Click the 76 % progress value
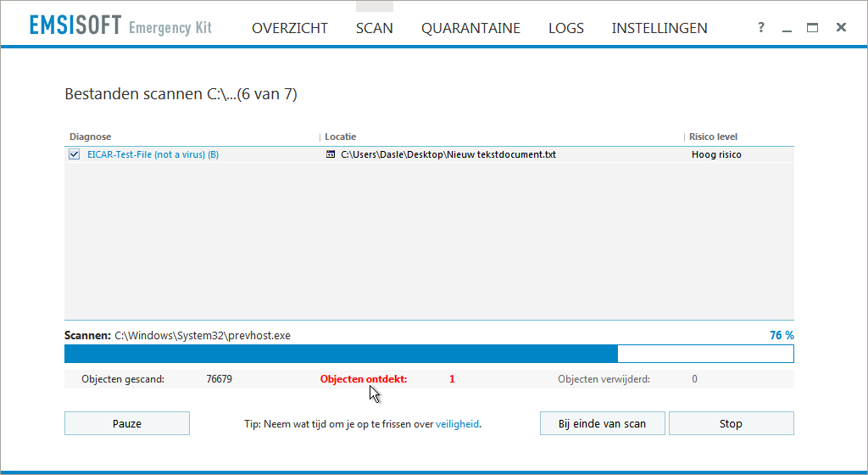 pos(782,336)
